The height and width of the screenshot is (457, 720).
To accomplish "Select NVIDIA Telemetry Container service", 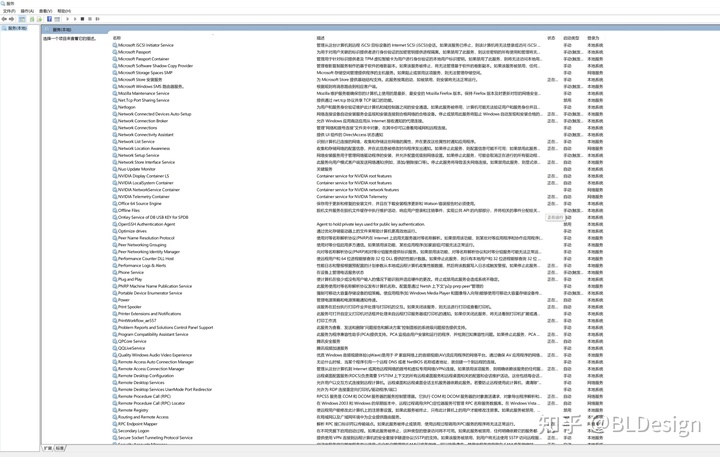I will pos(144,197).
